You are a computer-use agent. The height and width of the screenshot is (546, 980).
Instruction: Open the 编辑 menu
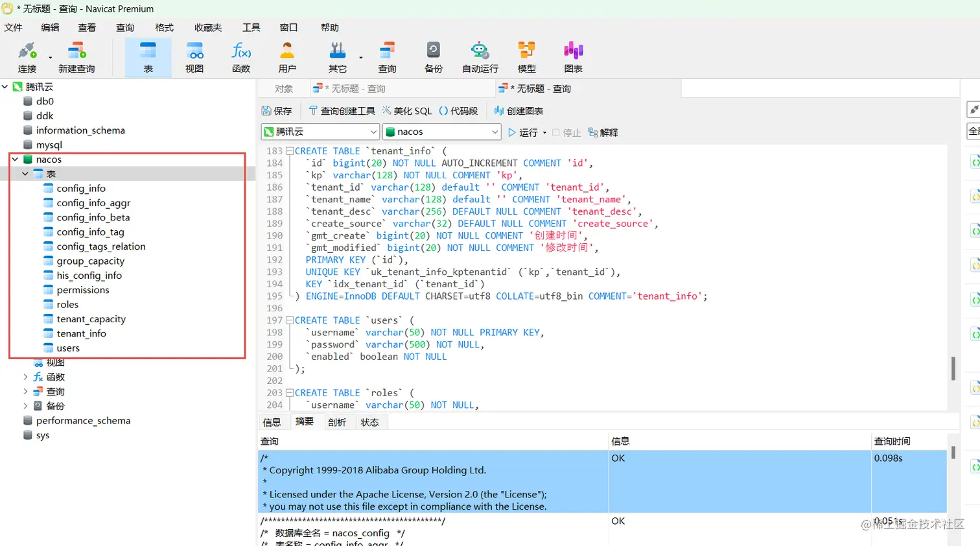(x=50, y=27)
